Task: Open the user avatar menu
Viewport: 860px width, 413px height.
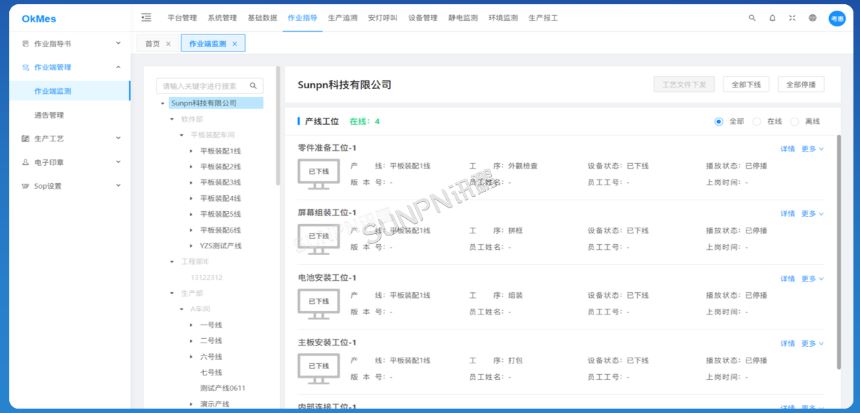Action: pyautogui.click(x=837, y=18)
